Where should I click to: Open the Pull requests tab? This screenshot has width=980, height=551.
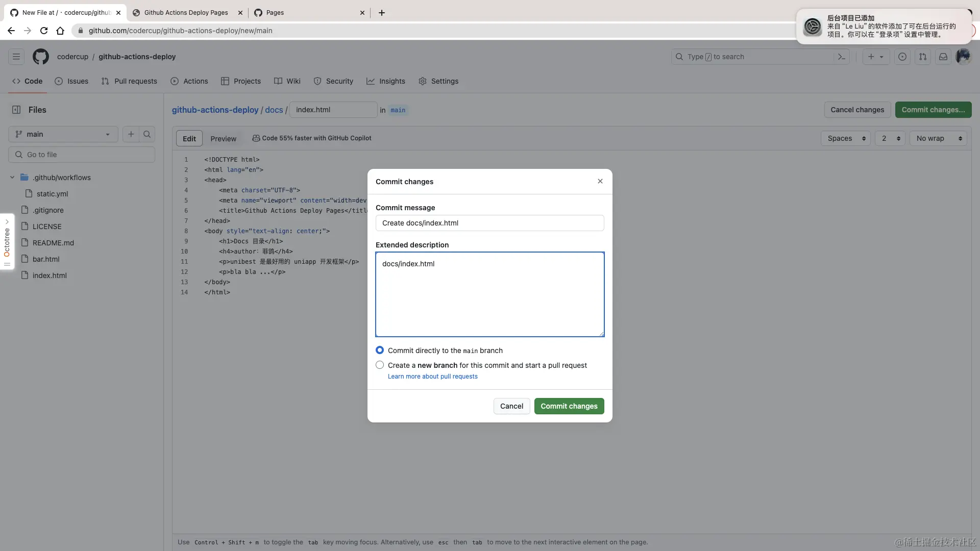tap(129, 81)
